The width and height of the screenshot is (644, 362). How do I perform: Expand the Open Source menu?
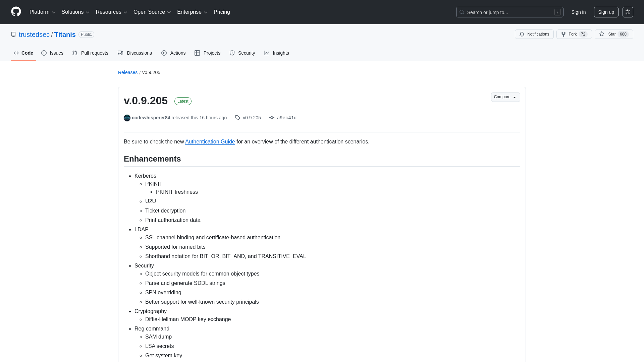(x=152, y=12)
